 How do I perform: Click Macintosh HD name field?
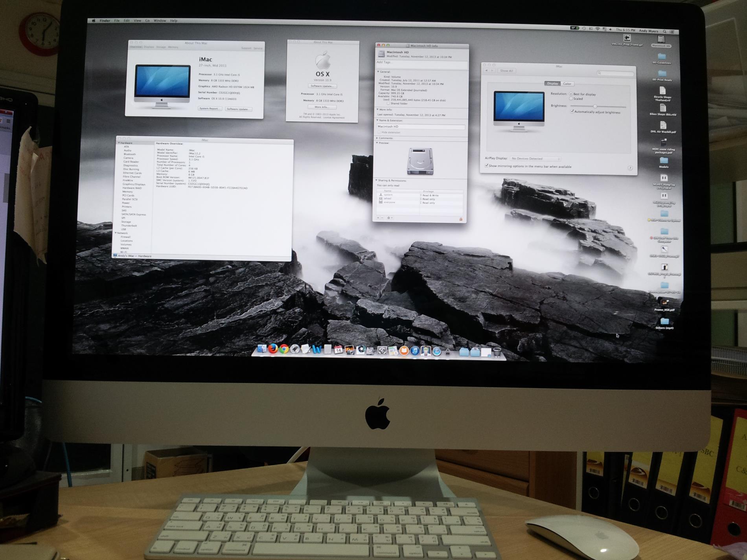coord(421,127)
